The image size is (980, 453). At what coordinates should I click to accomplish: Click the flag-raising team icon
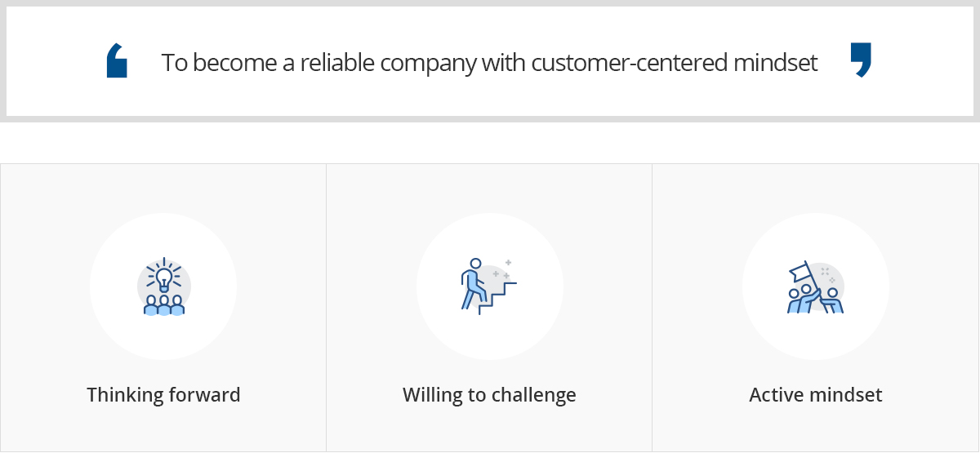[816, 286]
